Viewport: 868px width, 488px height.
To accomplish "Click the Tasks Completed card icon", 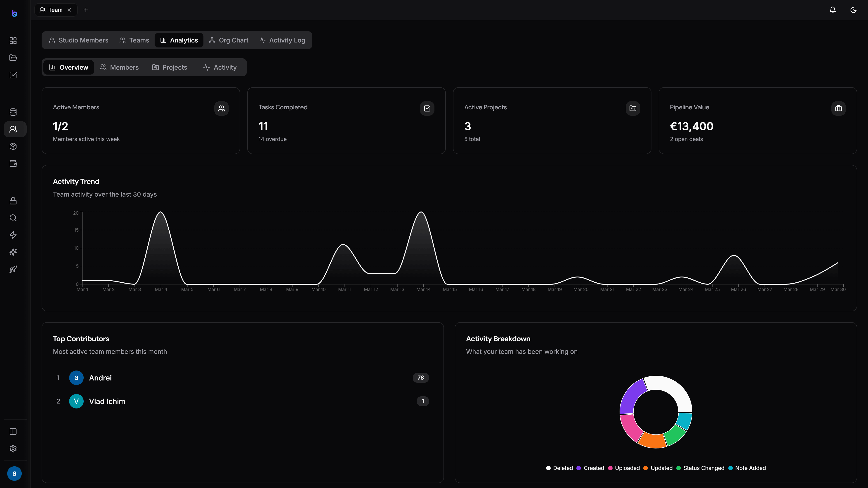I will 427,108.
